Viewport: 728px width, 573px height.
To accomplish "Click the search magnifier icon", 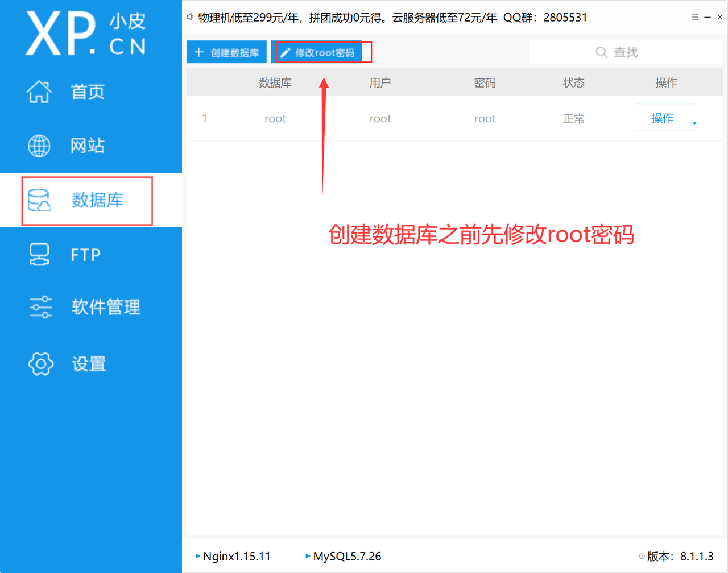I will coord(601,52).
